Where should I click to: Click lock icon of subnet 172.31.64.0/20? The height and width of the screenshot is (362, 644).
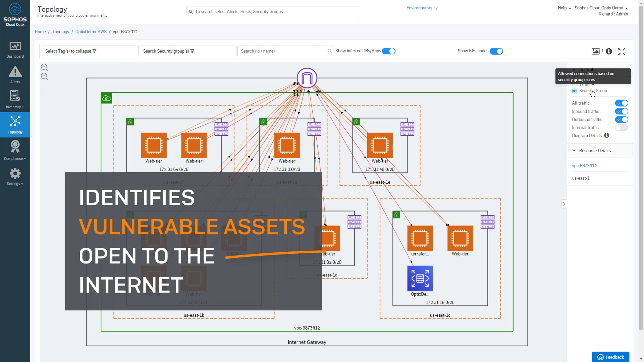[x=130, y=122]
